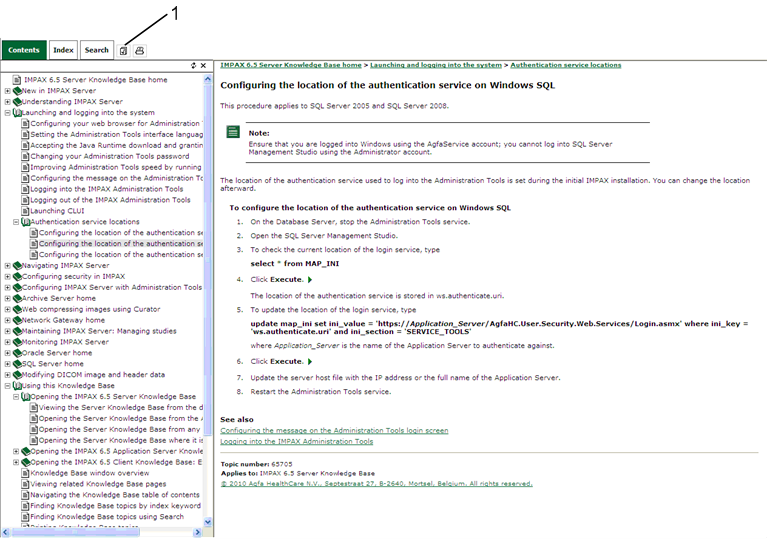768x539 pixels.
Task: Close the contents pane with the X icon
Action: pyautogui.click(x=203, y=66)
